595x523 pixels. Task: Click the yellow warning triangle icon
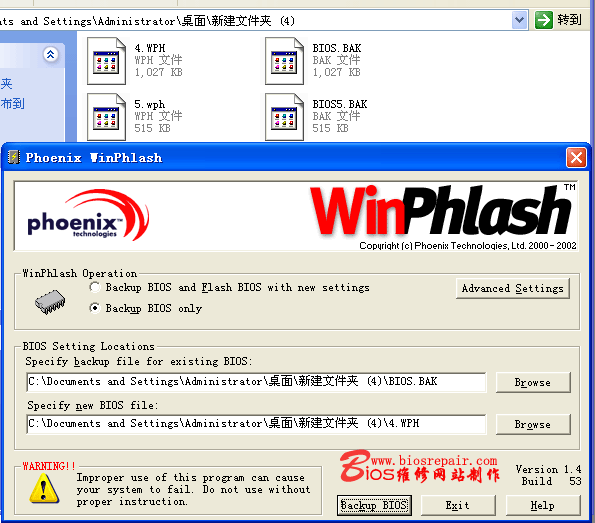click(44, 489)
